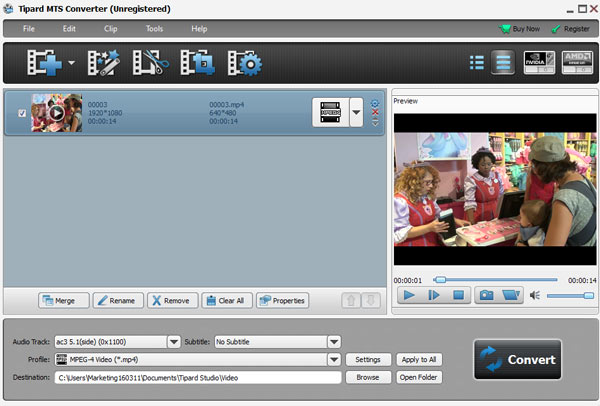Click the Clear All button
Viewport: 600px width, 406px height.
click(227, 301)
